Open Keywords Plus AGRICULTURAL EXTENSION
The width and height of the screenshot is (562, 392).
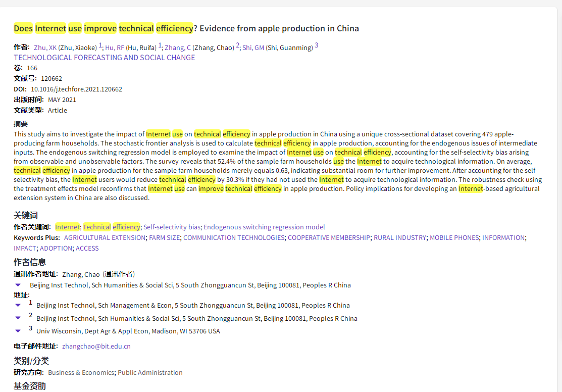(105, 237)
